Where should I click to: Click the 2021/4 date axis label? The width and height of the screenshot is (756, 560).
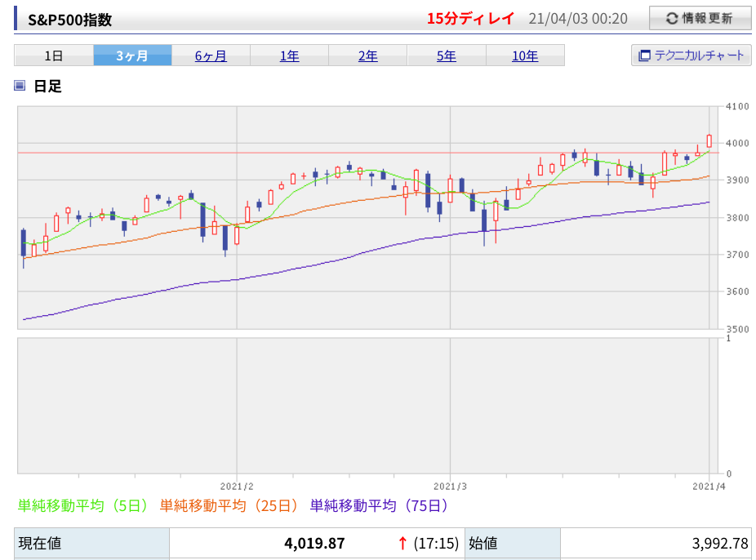tap(709, 487)
